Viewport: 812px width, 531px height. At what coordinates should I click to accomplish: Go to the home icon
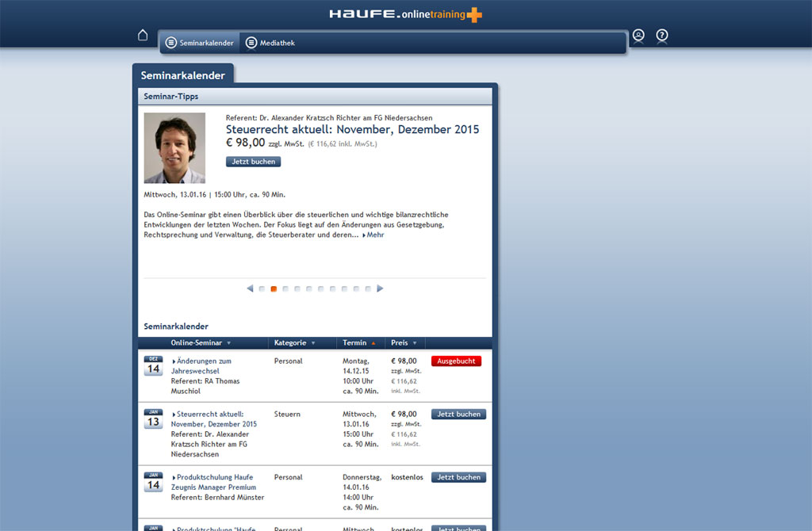pyautogui.click(x=143, y=35)
